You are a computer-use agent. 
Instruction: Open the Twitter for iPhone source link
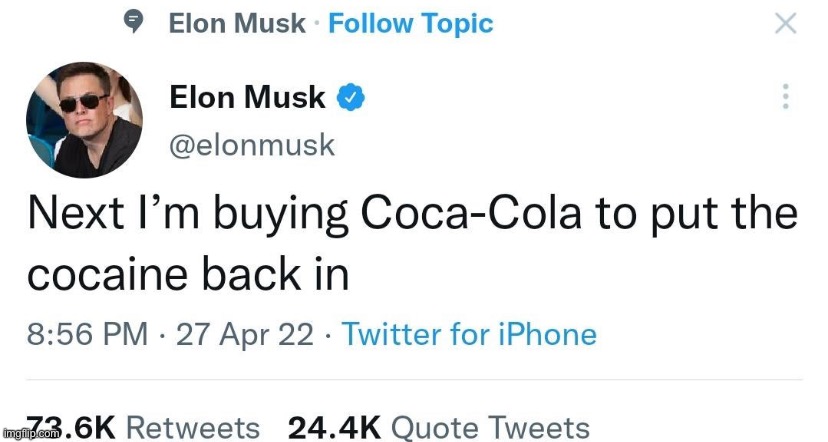coord(469,334)
